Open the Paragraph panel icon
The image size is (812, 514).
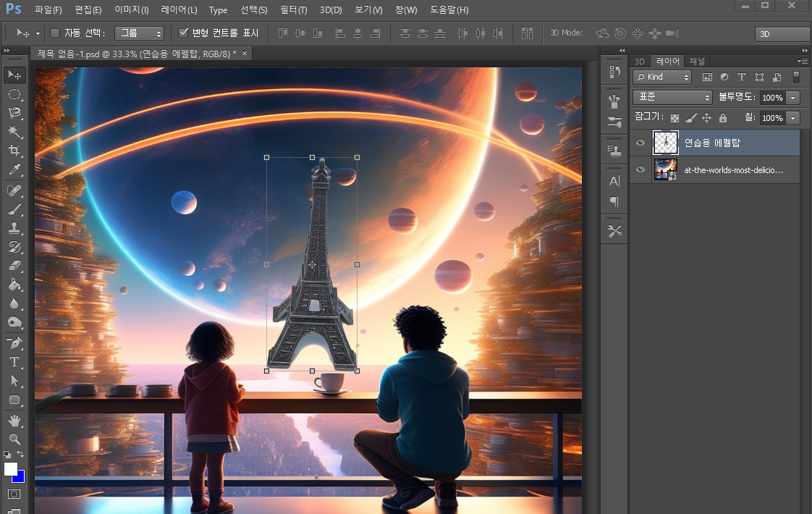614,201
